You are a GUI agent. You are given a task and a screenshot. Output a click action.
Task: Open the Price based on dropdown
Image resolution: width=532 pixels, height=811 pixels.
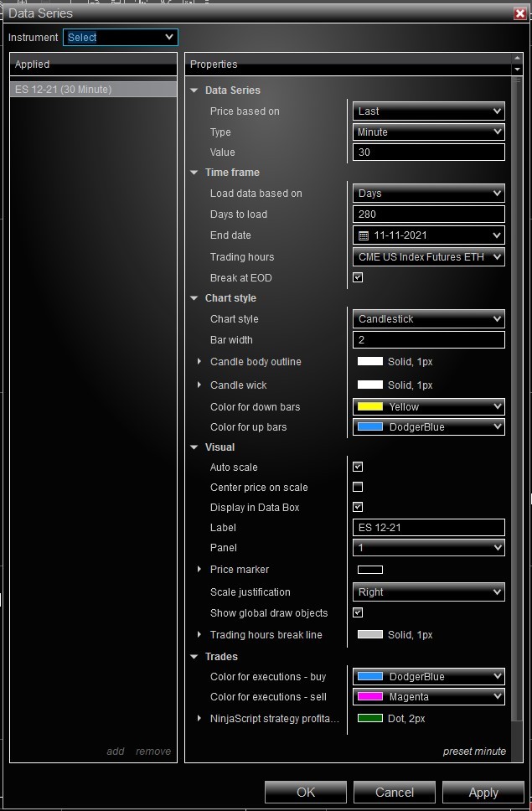tap(429, 111)
